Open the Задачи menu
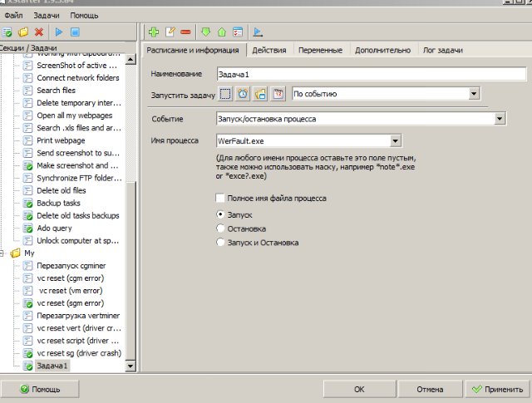 pos(47,16)
